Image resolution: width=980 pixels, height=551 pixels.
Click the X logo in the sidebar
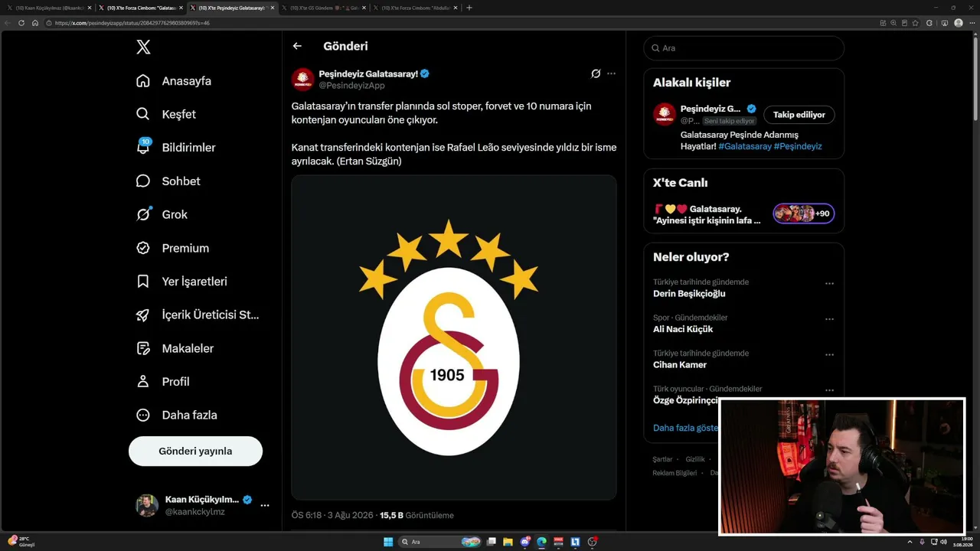click(143, 47)
